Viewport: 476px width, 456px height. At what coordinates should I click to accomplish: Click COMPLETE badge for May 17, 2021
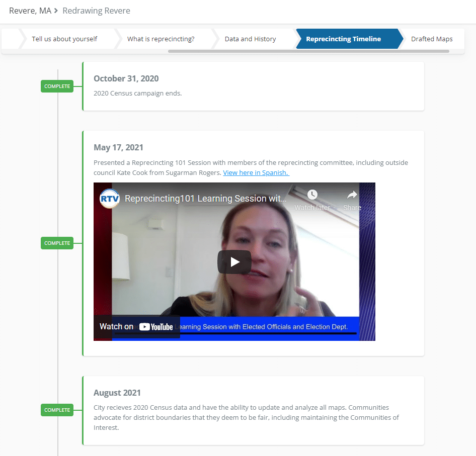(x=57, y=243)
